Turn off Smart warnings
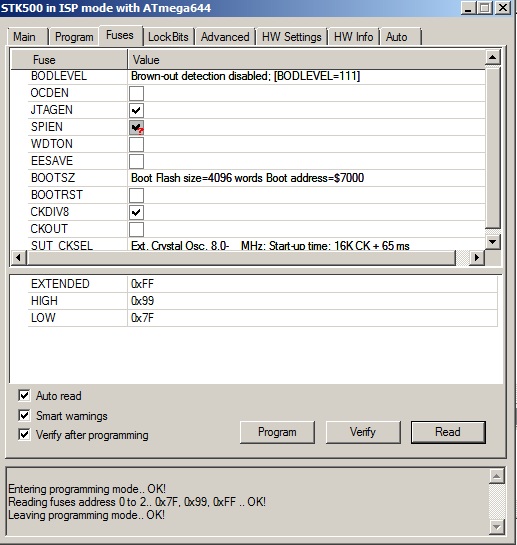The image size is (517, 545). pyautogui.click(x=24, y=415)
